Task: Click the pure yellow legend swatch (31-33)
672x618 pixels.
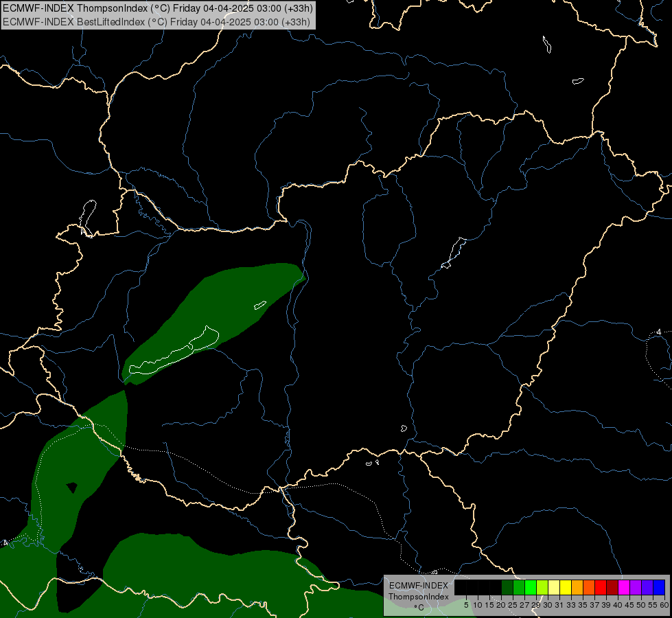Action: tap(566, 587)
